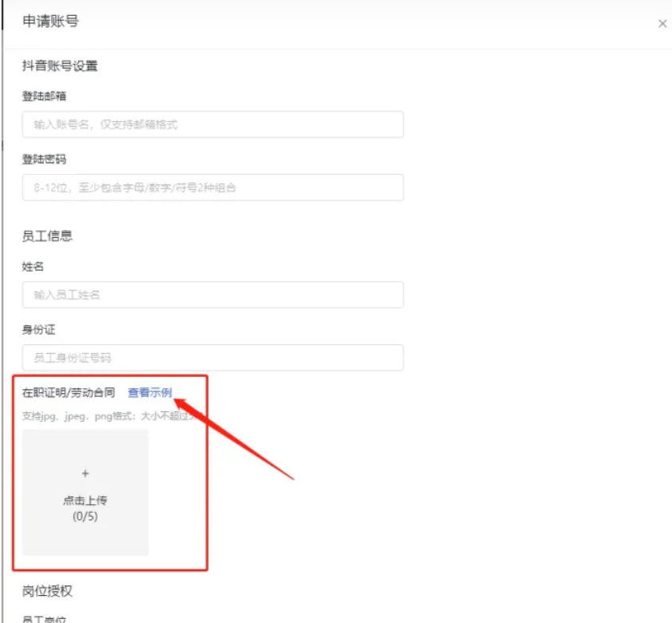Click the 点击上传 upload box
This screenshot has width=672, height=623.
coord(85,492)
